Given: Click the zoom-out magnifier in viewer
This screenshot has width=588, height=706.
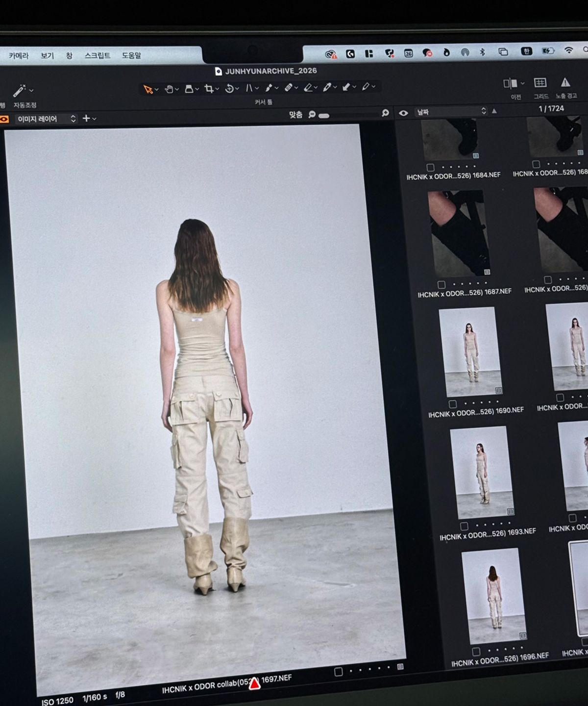Looking at the screenshot, I should [x=312, y=115].
